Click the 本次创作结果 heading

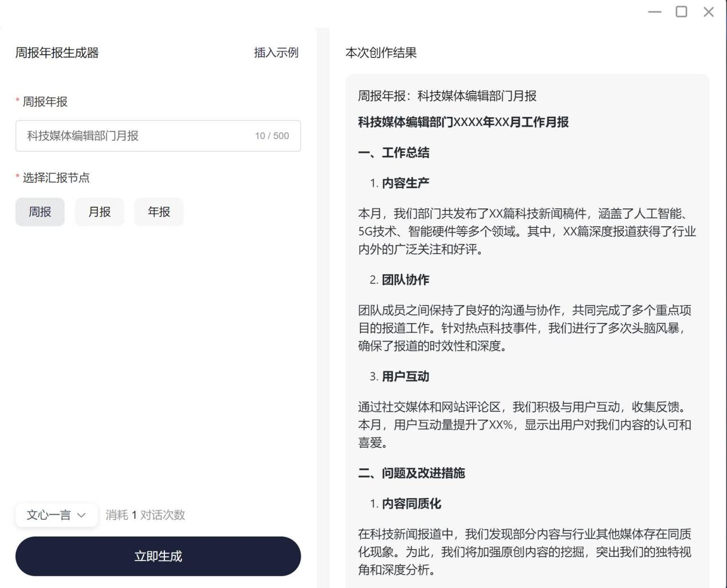pyautogui.click(x=381, y=53)
